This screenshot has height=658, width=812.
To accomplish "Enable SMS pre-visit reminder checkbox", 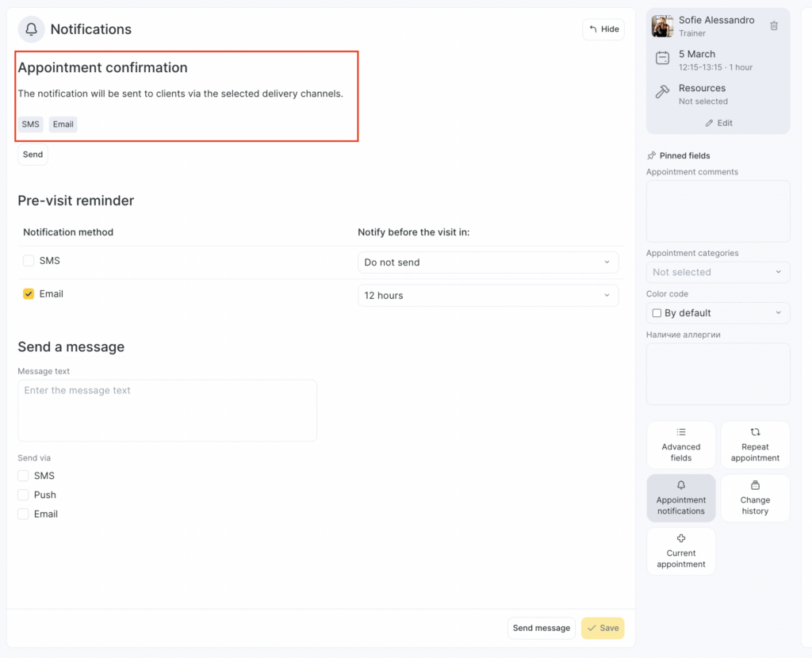I will (x=29, y=261).
